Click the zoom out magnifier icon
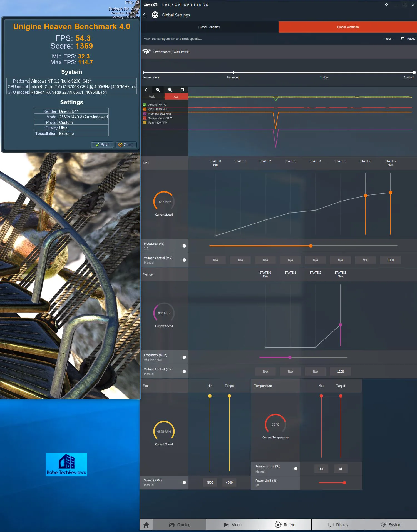This screenshot has width=417, height=532. (x=170, y=90)
